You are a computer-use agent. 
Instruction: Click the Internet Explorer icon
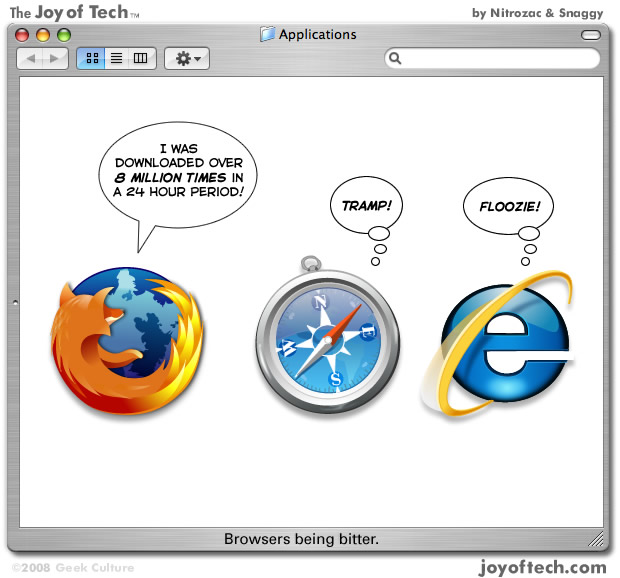pos(503,335)
